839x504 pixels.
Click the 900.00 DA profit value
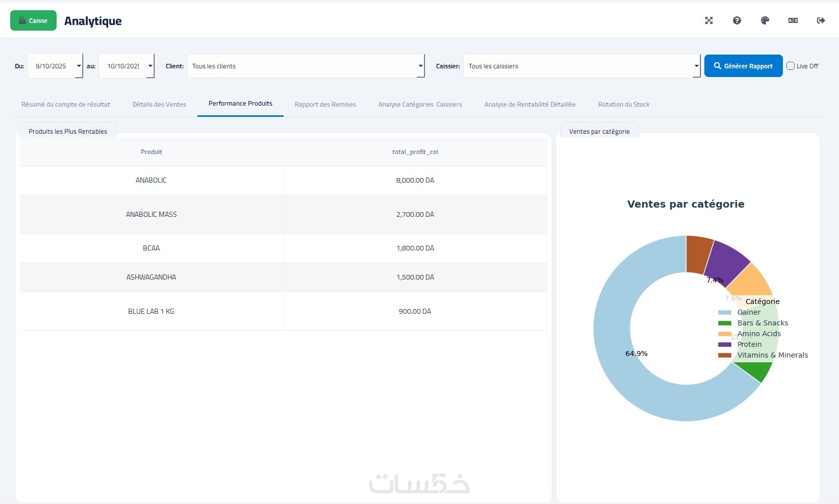tap(415, 311)
